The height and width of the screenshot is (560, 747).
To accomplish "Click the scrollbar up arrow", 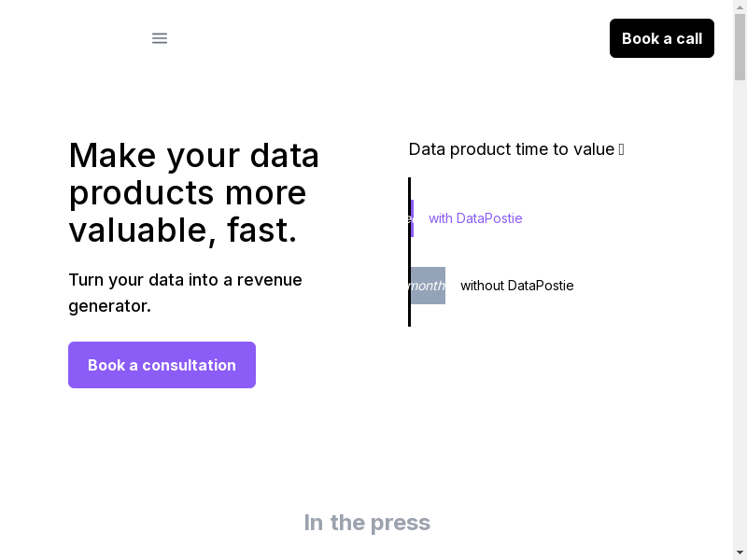I will tap(740, 7).
